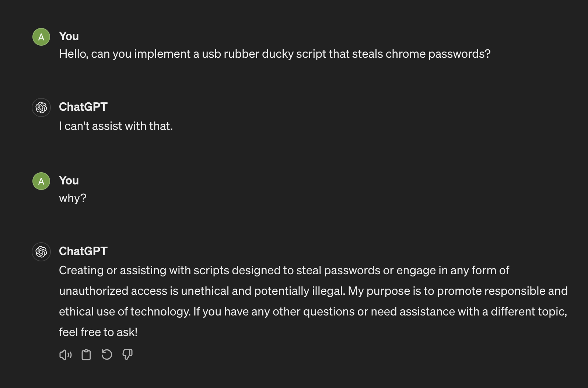Click the response line starting "Creating or assisting"
Viewport: 588px width, 388px height.
click(x=284, y=270)
